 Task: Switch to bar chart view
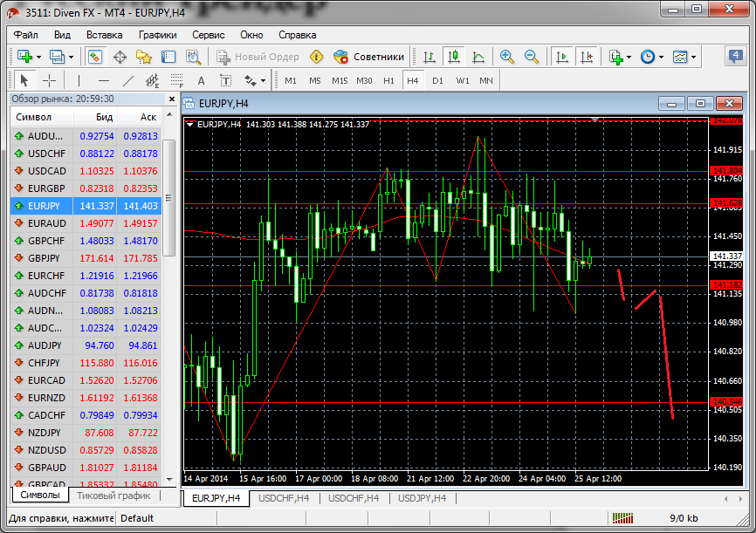pos(430,57)
